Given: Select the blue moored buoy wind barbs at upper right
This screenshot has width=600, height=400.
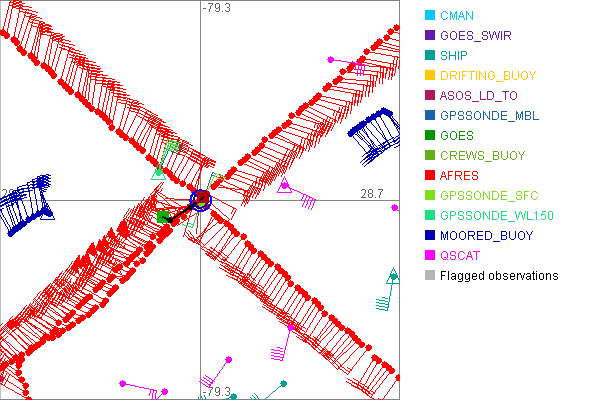Looking at the screenshot, I should (x=374, y=135).
